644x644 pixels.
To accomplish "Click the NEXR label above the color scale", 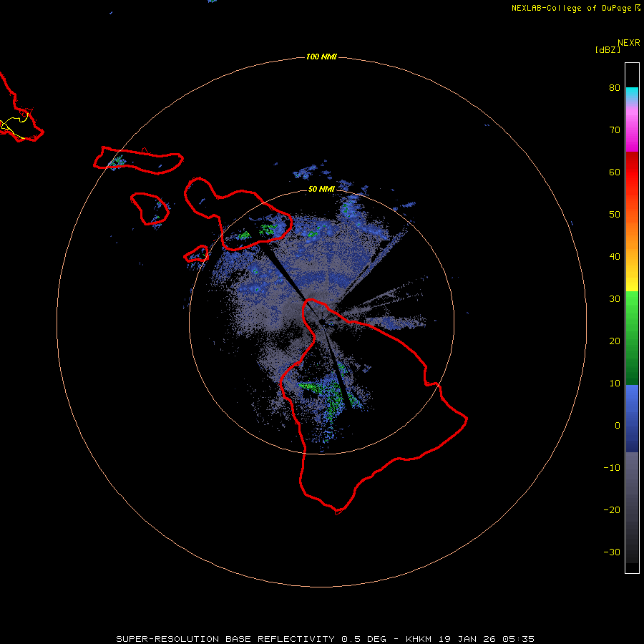I will pos(629,43).
